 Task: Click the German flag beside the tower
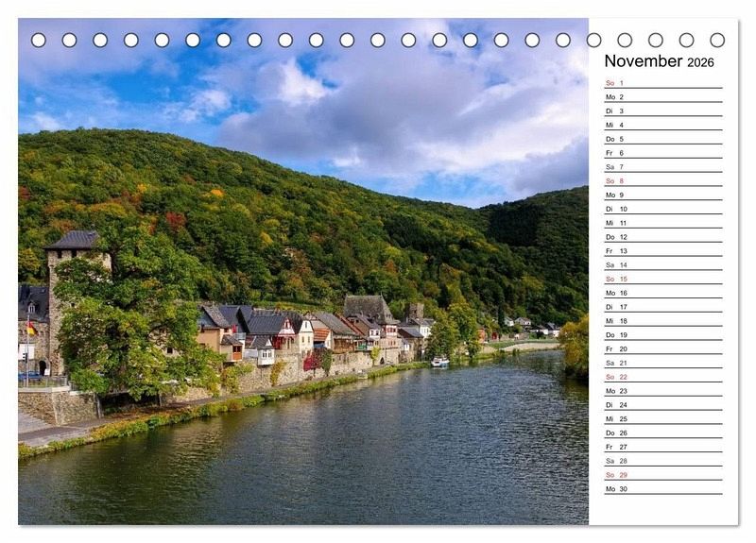click(30, 329)
